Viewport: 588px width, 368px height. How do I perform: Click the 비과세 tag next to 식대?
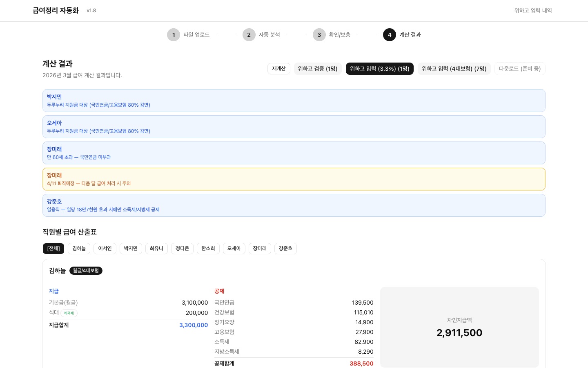[x=69, y=313]
